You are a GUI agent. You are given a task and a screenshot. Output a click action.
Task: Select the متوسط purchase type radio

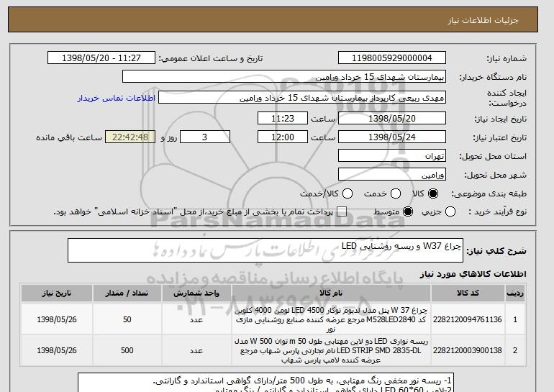tap(408, 211)
